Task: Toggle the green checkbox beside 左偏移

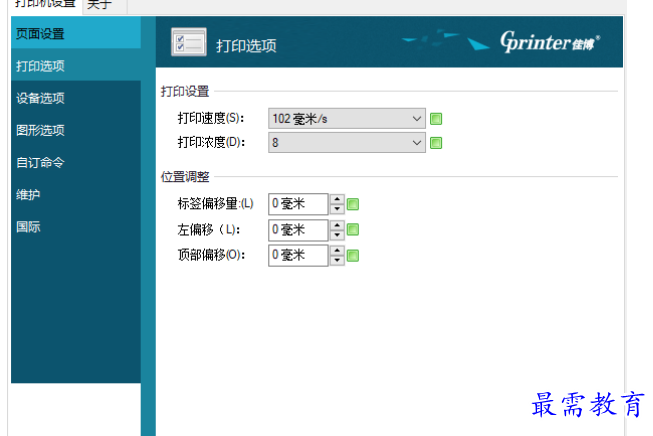Action: point(353,230)
